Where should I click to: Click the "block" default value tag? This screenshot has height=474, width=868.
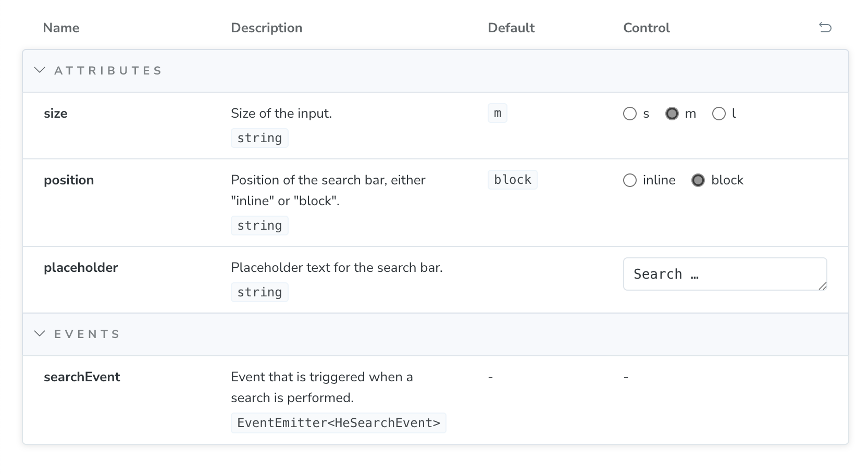tap(512, 180)
